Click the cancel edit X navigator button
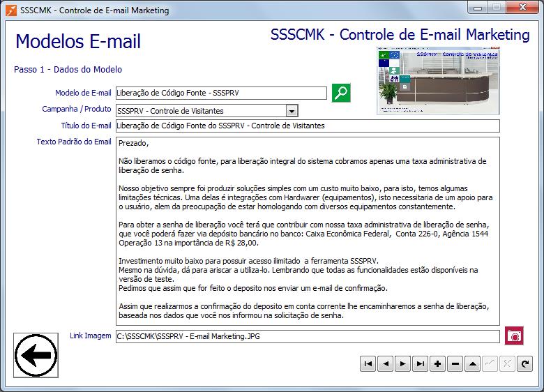The image size is (544, 392). 507,364
